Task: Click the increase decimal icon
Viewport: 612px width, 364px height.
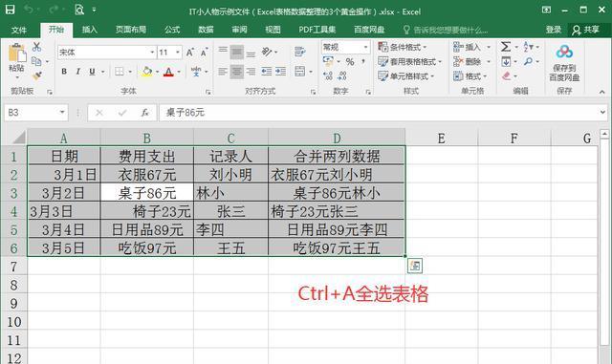Action: pyautogui.click(x=328, y=75)
